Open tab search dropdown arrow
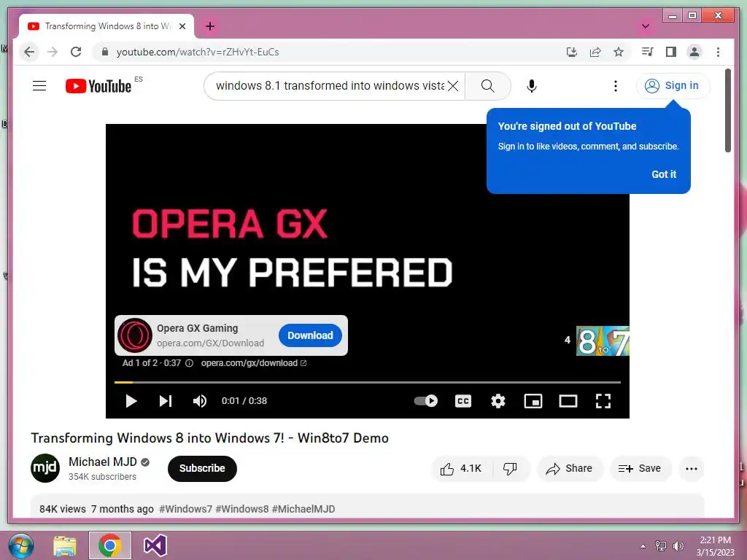Viewport: 747px width, 560px height. click(646, 26)
